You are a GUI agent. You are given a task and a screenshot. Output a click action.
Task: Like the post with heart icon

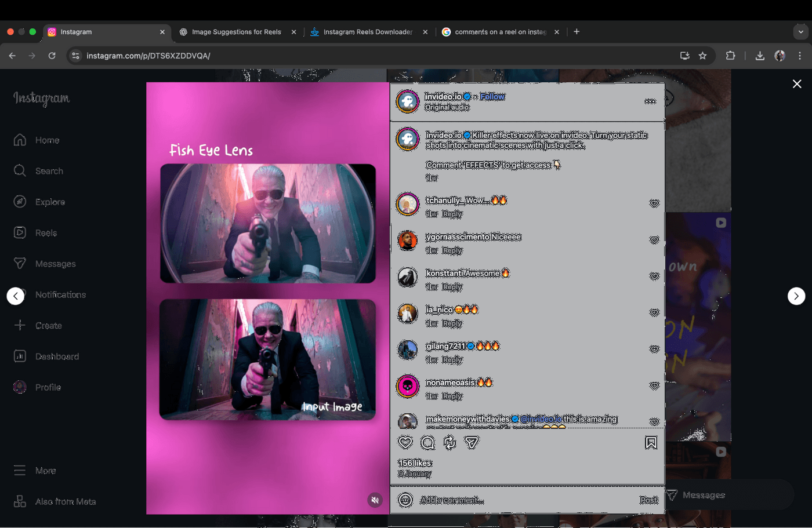[x=405, y=443]
